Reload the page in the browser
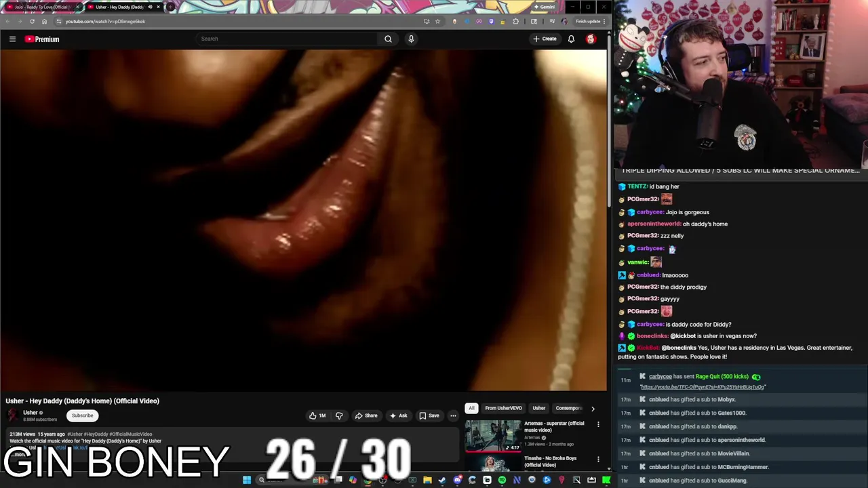Screen dimensions: 868x488 point(32,21)
